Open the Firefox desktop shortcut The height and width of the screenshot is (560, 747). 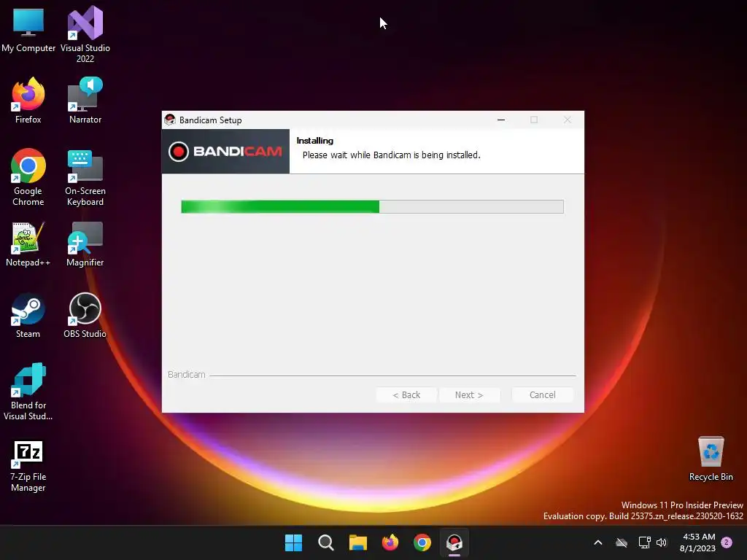(28, 101)
